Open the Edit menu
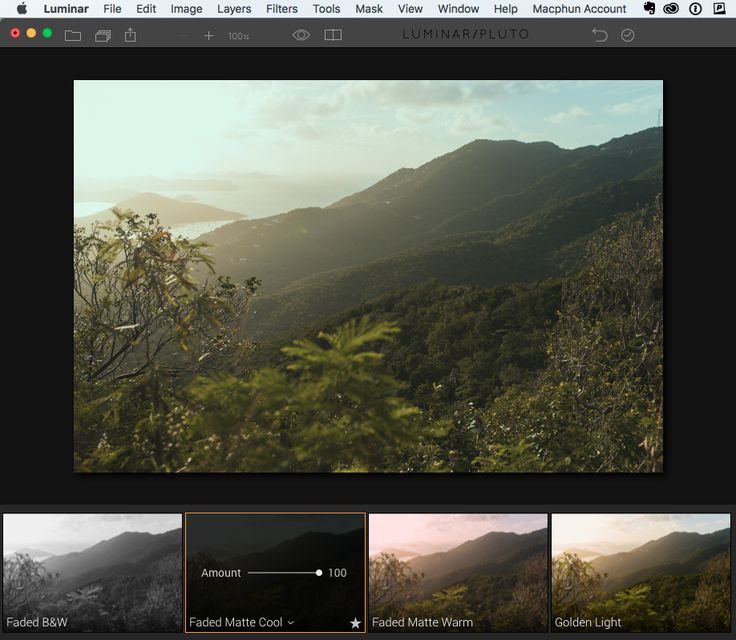 tap(146, 8)
